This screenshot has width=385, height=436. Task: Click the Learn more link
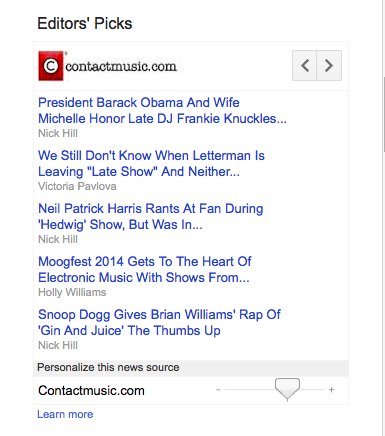[x=65, y=414]
